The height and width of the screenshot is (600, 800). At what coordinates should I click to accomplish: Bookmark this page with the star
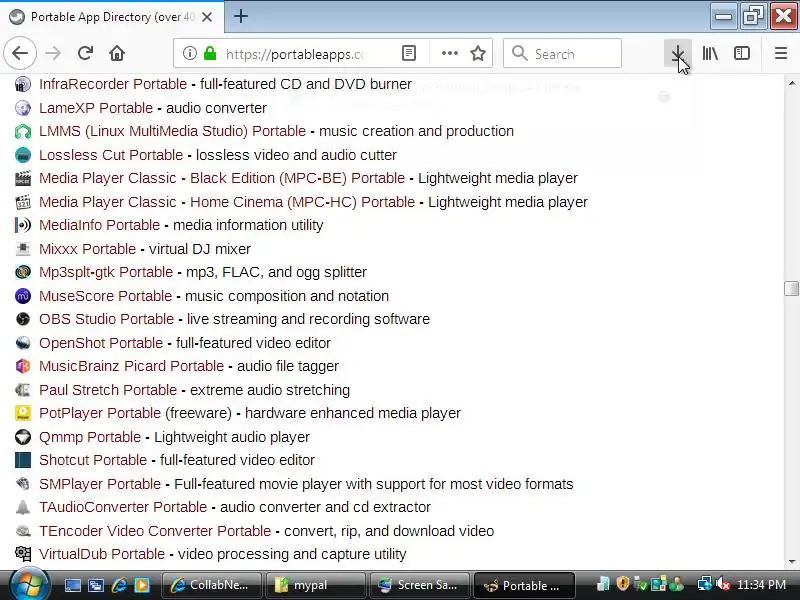point(478,53)
